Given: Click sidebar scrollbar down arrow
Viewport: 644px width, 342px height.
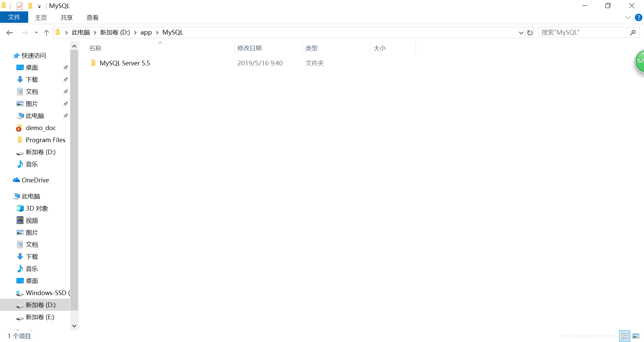Looking at the screenshot, I should [x=74, y=326].
